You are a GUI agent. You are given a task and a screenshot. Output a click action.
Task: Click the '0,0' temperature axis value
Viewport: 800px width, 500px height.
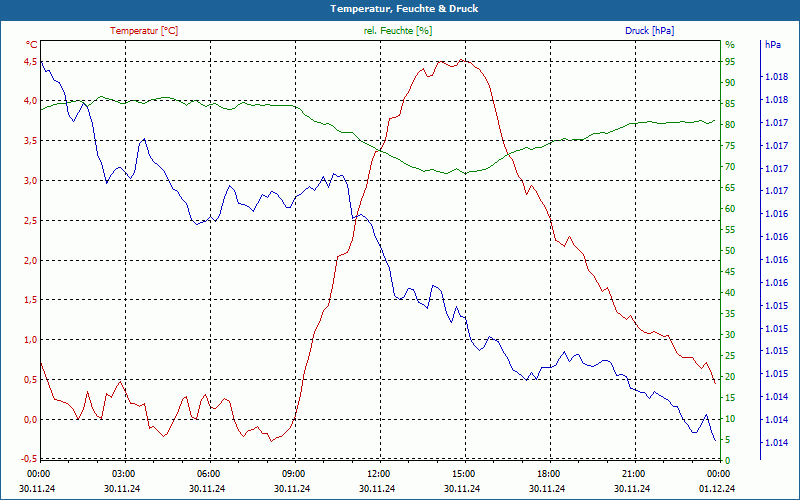(31, 419)
